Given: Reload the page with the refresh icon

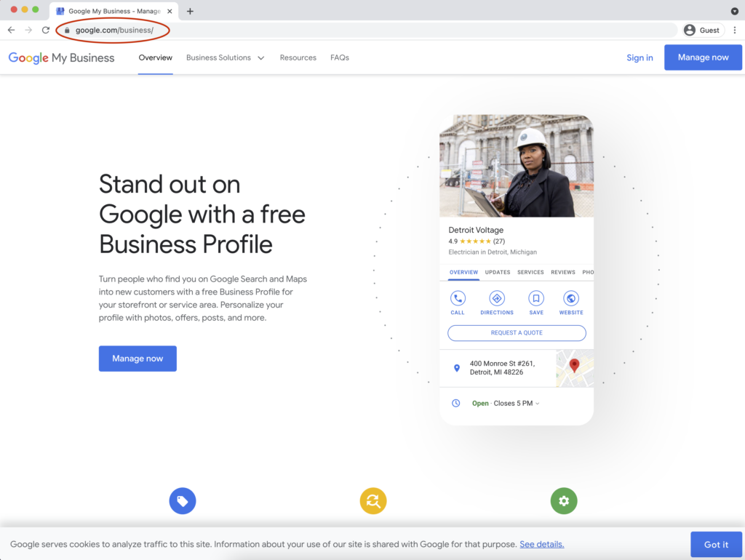Looking at the screenshot, I should tap(46, 30).
